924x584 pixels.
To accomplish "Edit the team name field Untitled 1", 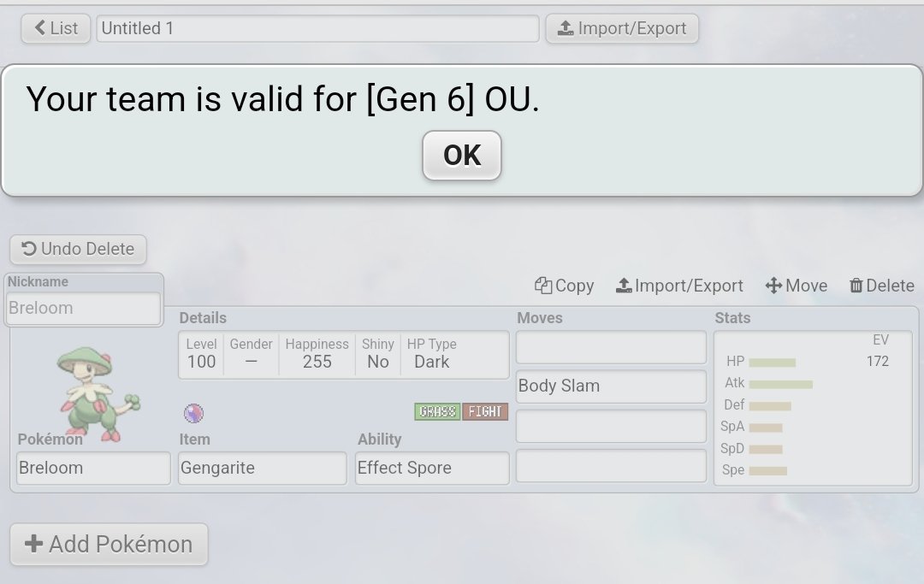I will click(317, 28).
